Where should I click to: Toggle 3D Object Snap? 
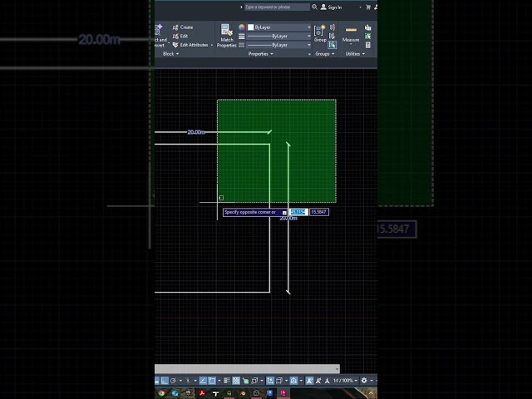254,381
